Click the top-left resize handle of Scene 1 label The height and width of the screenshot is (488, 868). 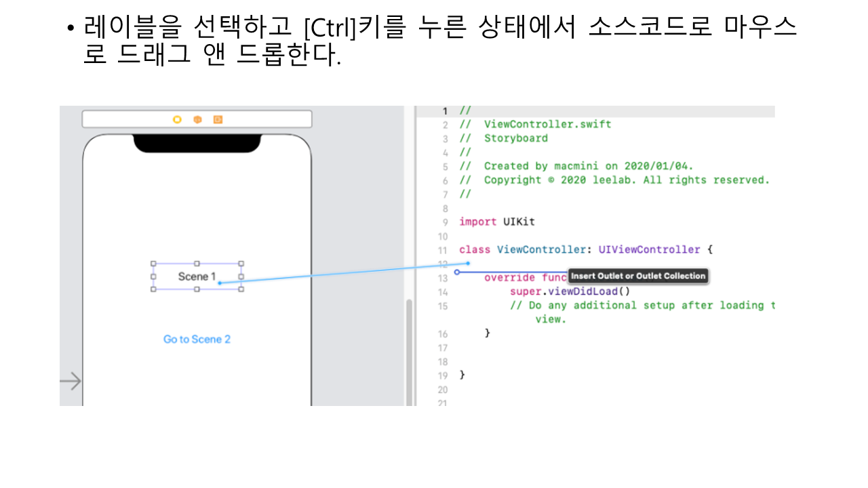(x=153, y=264)
